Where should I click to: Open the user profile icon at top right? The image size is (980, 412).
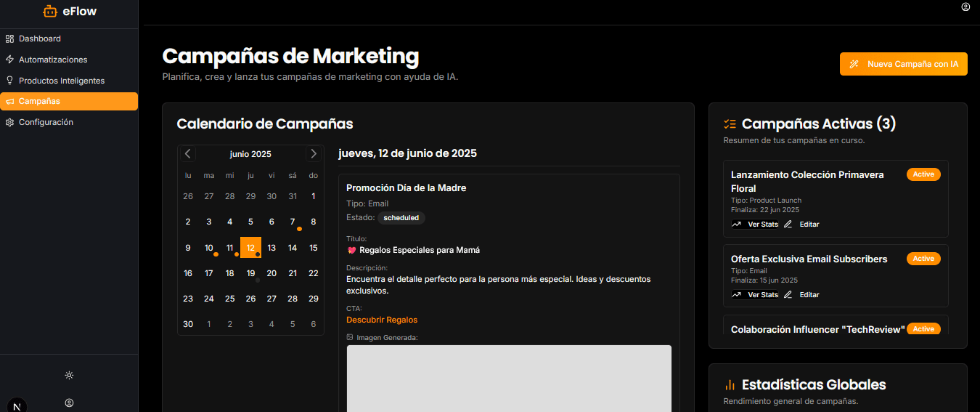965,7
